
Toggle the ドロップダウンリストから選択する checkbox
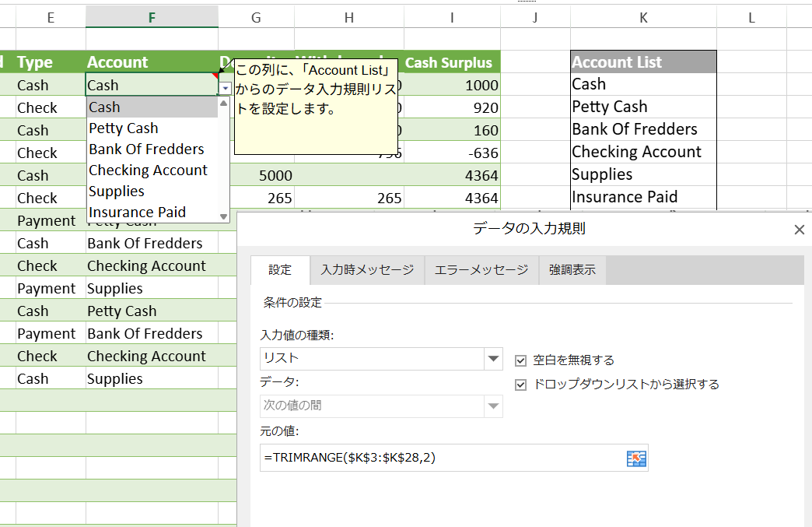coord(520,385)
